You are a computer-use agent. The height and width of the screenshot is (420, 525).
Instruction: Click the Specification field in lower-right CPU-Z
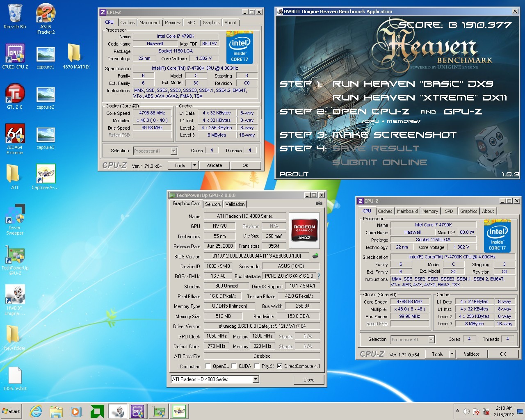point(452,257)
